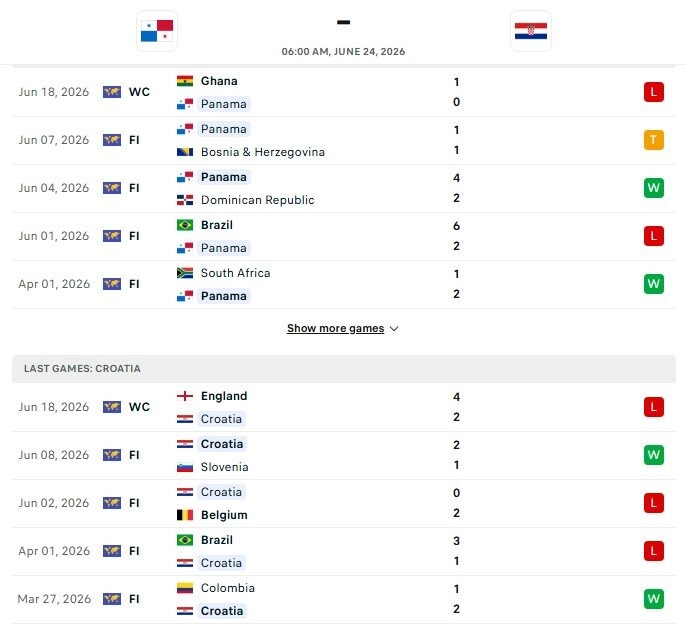Click the Colombia flag icon
The height and width of the screenshot is (626, 686).
[x=185, y=588]
